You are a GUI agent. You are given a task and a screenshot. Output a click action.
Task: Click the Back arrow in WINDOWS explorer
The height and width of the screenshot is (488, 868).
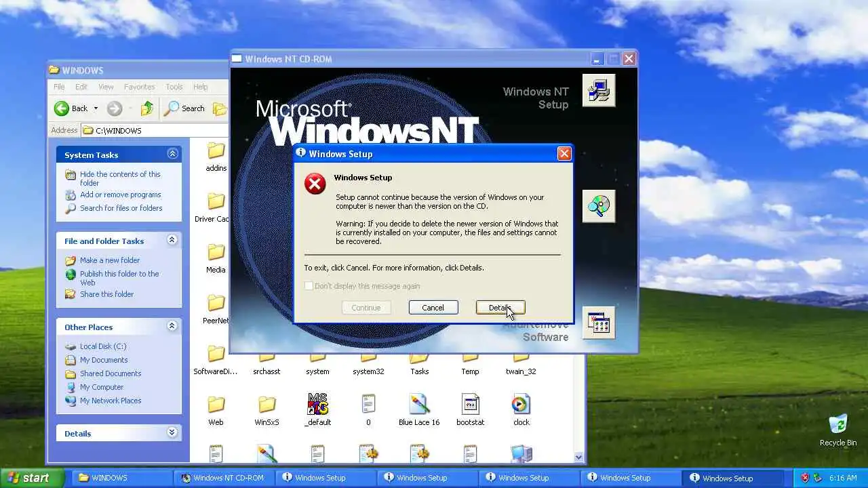pos(62,108)
